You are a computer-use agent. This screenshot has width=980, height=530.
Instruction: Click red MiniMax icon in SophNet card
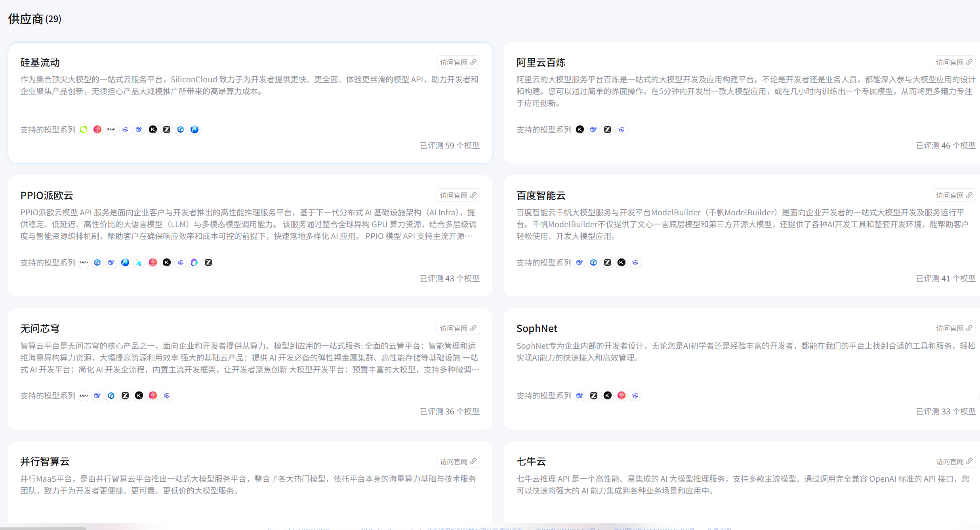pos(621,395)
